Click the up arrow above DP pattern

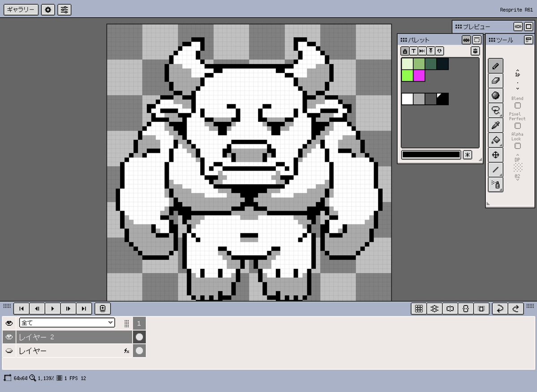(x=517, y=155)
